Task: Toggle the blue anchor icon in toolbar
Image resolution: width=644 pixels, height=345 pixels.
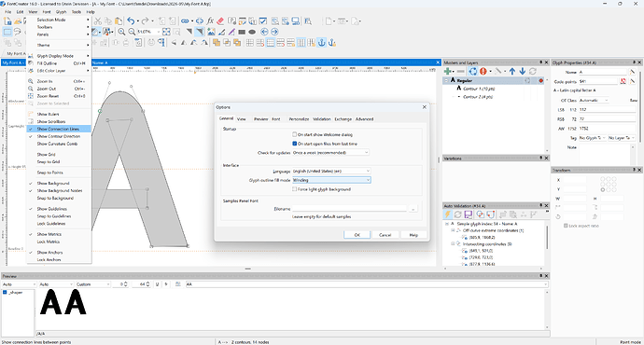Action: (x=322, y=42)
